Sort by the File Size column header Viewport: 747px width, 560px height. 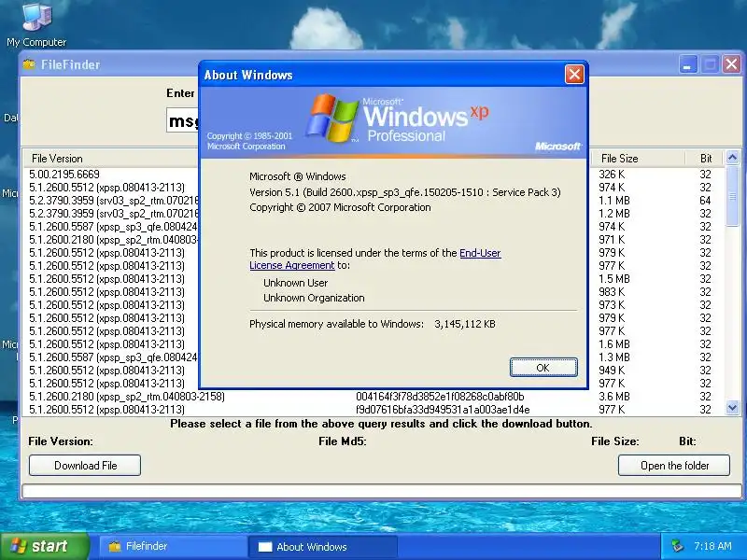637,159
